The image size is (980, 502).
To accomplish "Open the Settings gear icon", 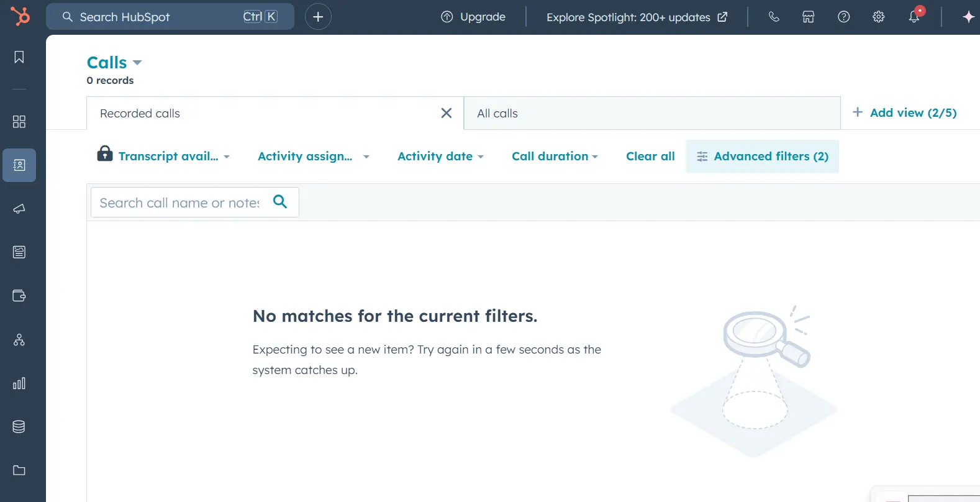I will pos(878,17).
